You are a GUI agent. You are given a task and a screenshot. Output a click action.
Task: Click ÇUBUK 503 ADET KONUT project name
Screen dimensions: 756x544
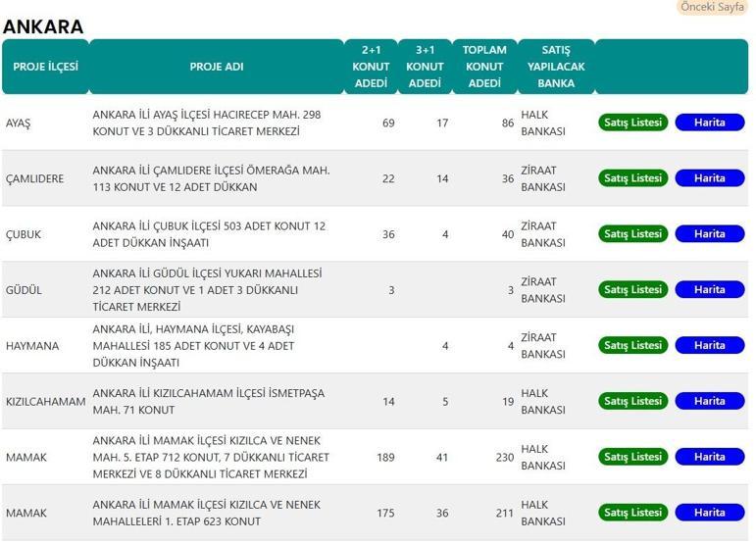[x=209, y=234]
